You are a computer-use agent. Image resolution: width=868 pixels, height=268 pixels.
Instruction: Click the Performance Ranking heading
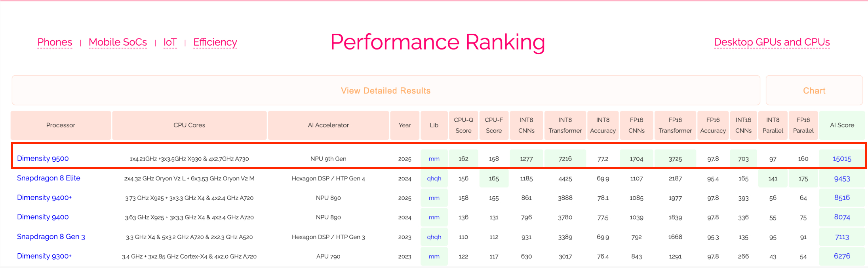tap(438, 42)
